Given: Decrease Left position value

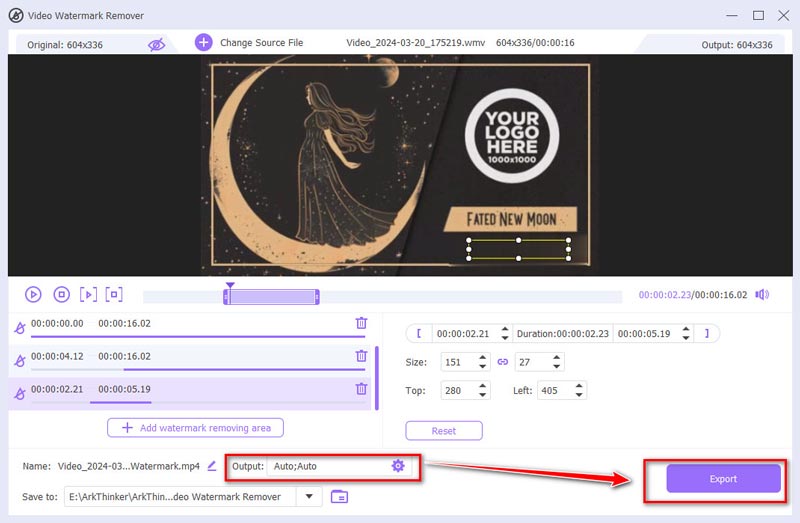Looking at the screenshot, I should [x=579, y=395].
